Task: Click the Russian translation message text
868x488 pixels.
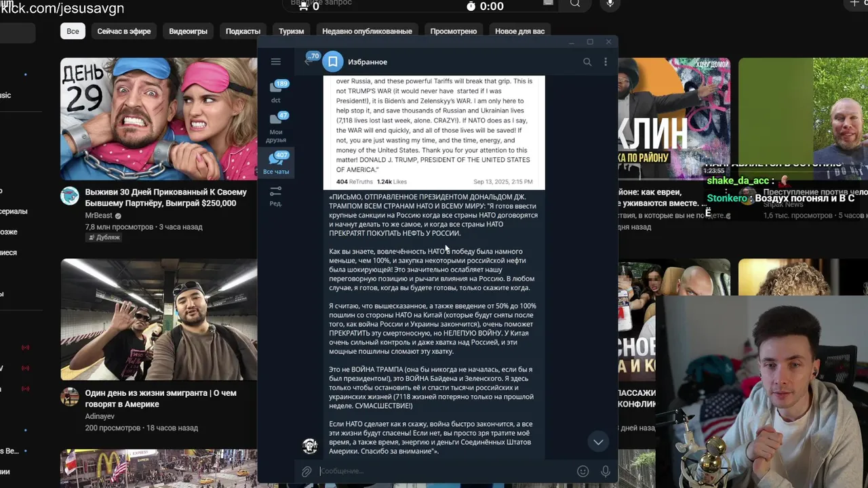Action: click(433, 324)
